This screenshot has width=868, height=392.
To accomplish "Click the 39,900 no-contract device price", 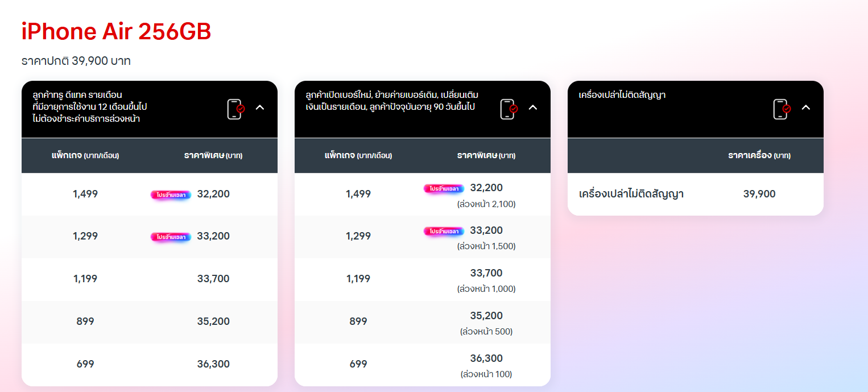I will 759,194.
